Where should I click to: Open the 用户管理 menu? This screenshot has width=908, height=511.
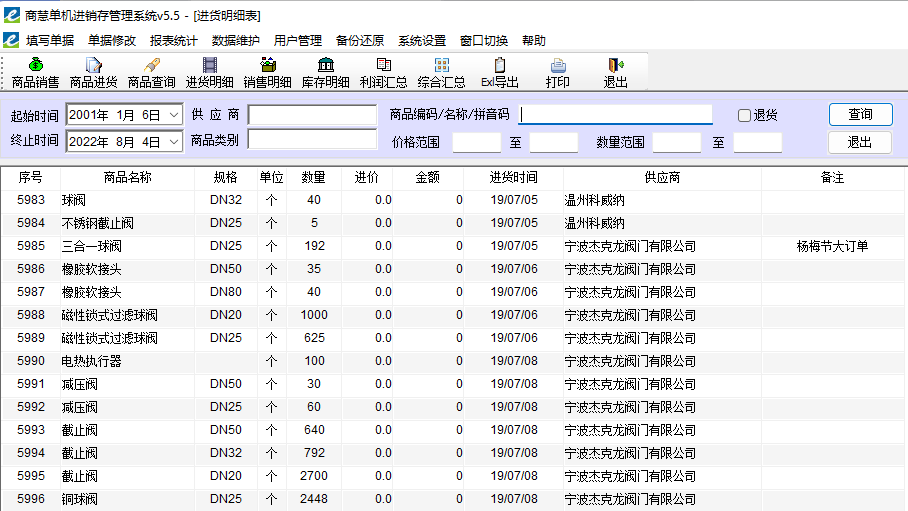[298, 41]
